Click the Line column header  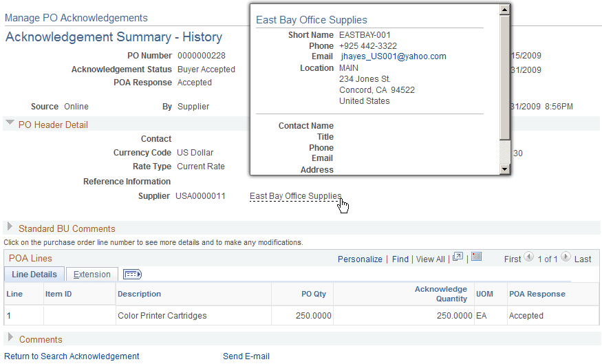[14, 294]
